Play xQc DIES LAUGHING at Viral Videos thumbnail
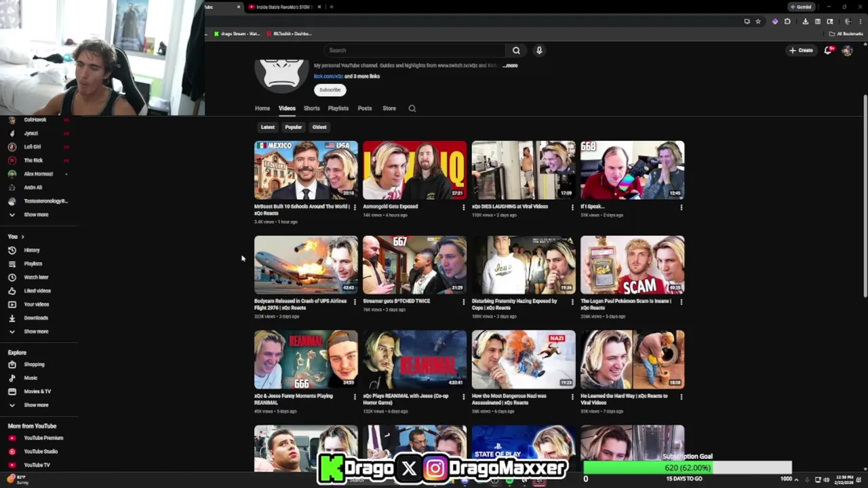This screenshot has height=488, width=868. pos(524,170)
